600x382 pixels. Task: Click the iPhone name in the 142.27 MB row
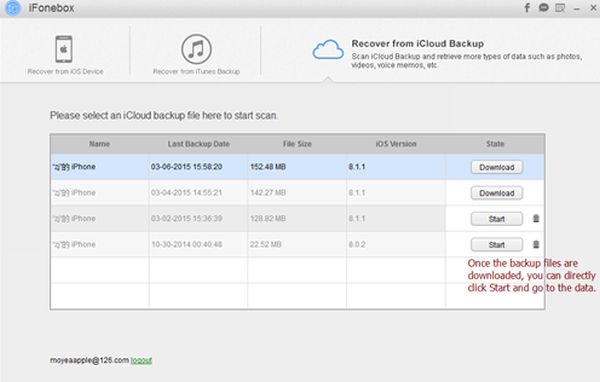click(x=74, y=193)
